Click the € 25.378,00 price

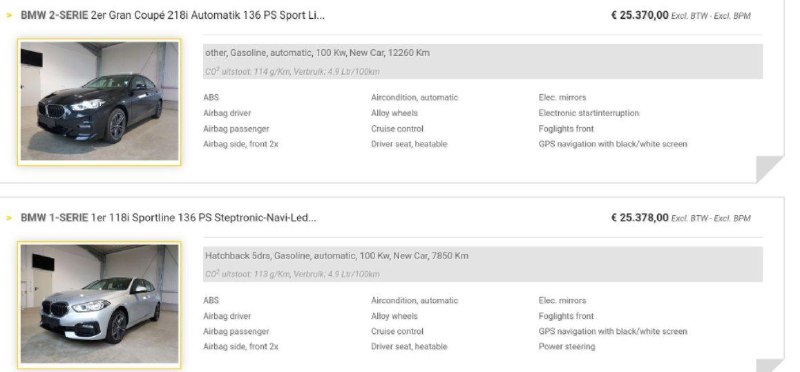pos(639,218)
